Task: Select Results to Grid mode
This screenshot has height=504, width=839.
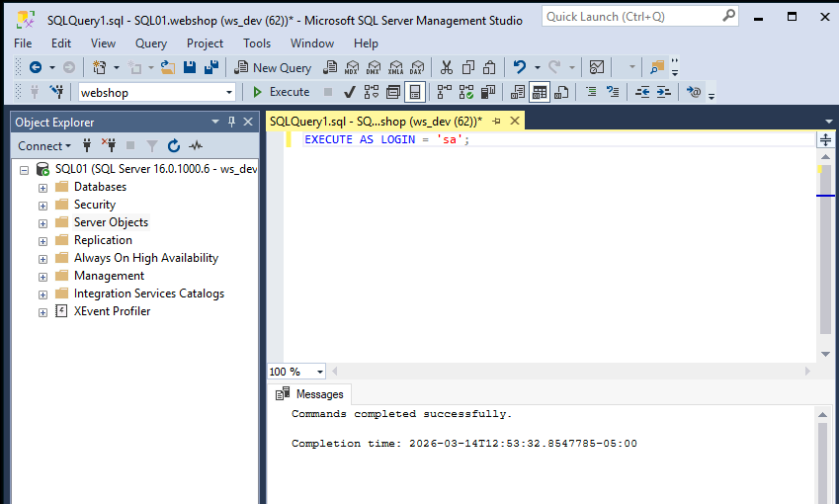Action: click(x=540, y=92)
